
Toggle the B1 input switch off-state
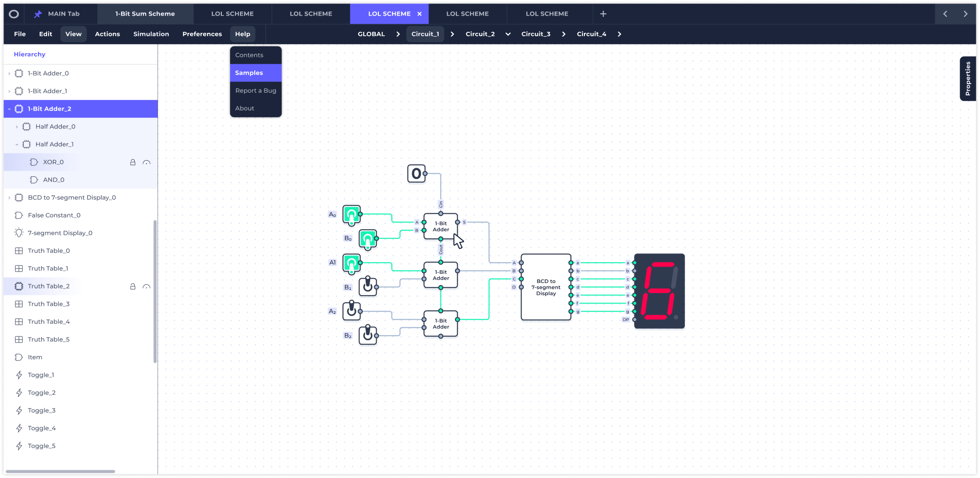(368, 287)
